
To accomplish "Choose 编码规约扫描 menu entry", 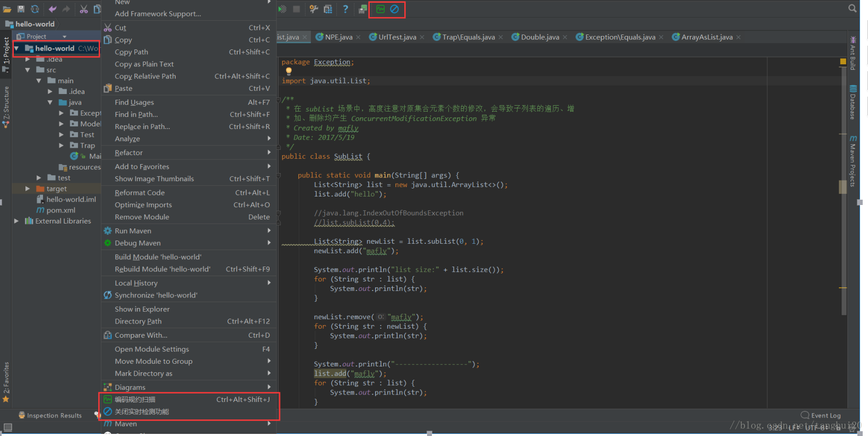I will click(189, 399).
